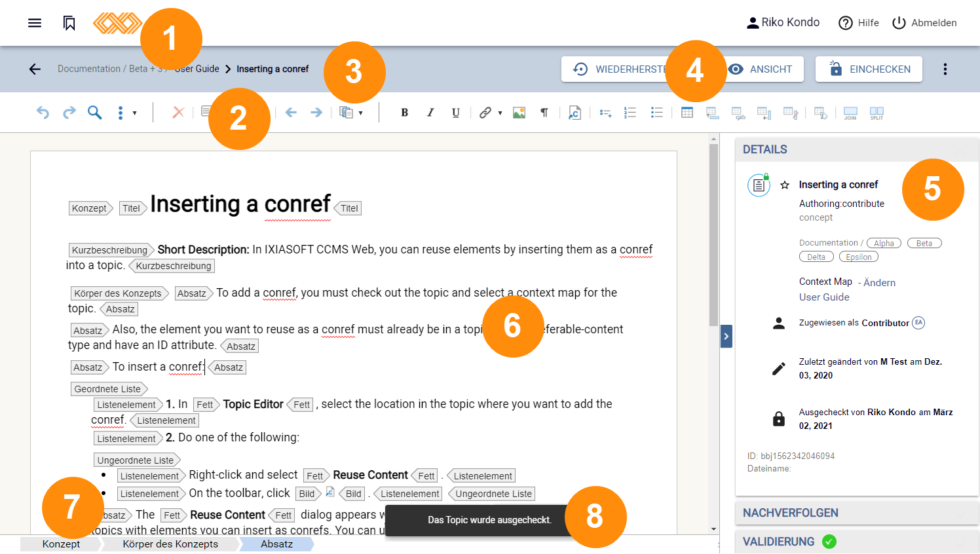Toggle bold formatting

coord(405,113)
